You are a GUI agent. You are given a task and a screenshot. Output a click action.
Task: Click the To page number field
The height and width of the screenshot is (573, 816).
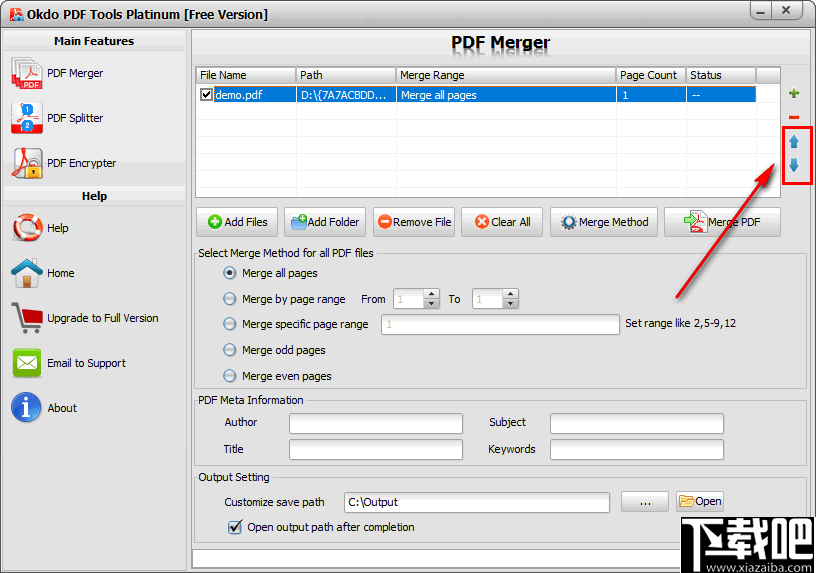click(488, 299)
